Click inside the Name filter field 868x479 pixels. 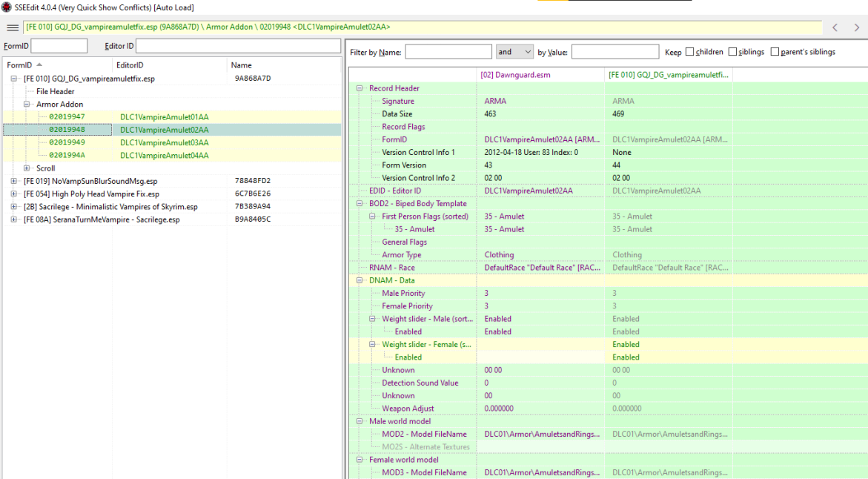448,51
